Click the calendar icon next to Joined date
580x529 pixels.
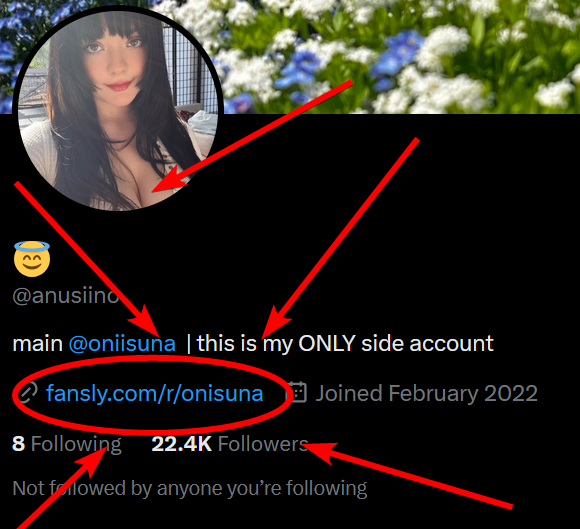click(297, 392)
